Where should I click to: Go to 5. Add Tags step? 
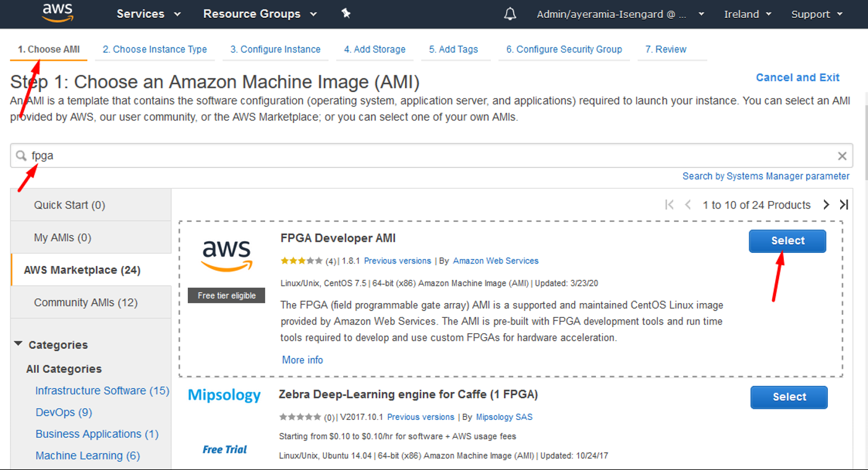click(454, 49)
